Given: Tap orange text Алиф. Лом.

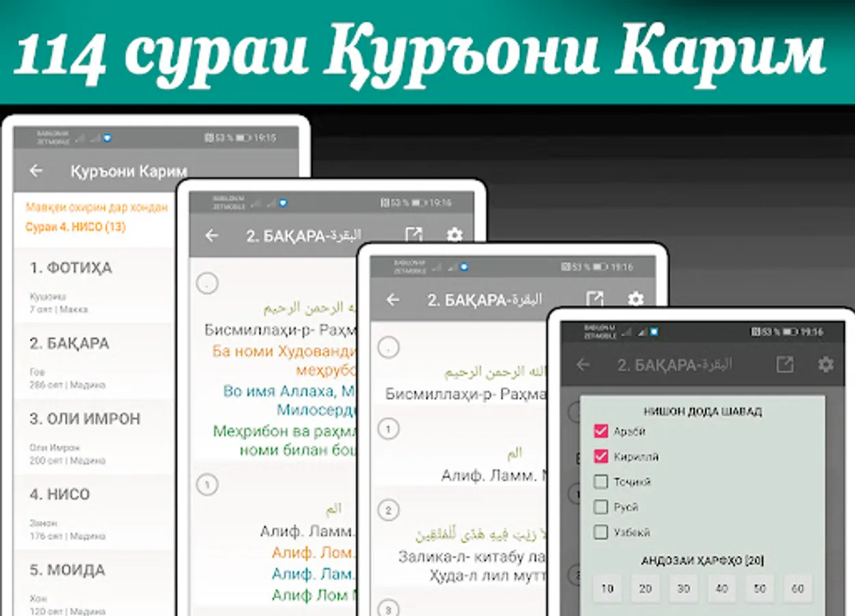Looking at the screenshot, I should coord(313,552).
